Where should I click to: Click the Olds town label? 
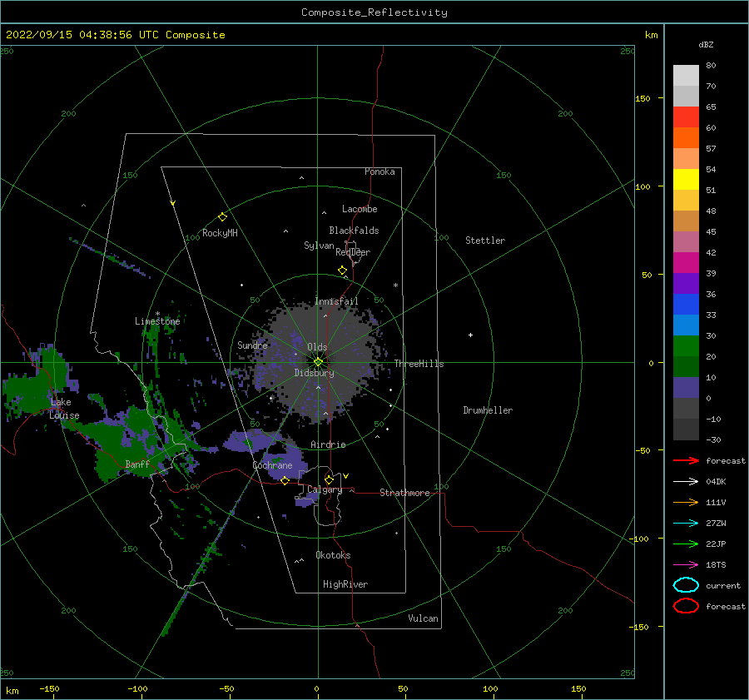(x=317, y=347)
